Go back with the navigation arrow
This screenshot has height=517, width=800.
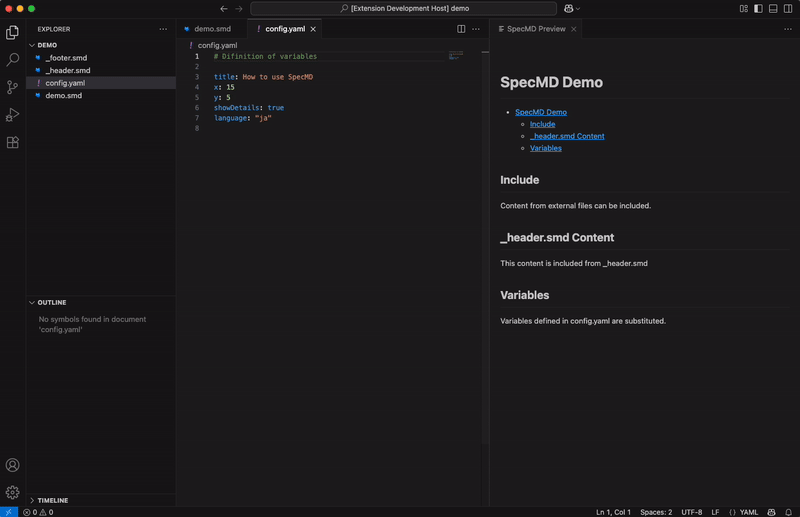(x=223, y=8)
